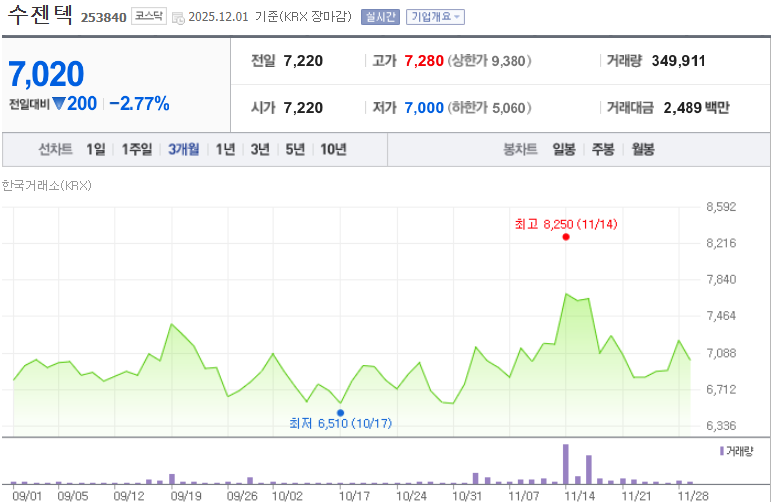The image size is (771, 502).
Task: Click the 코스닥 market badge
Action: tap(149, 16)
